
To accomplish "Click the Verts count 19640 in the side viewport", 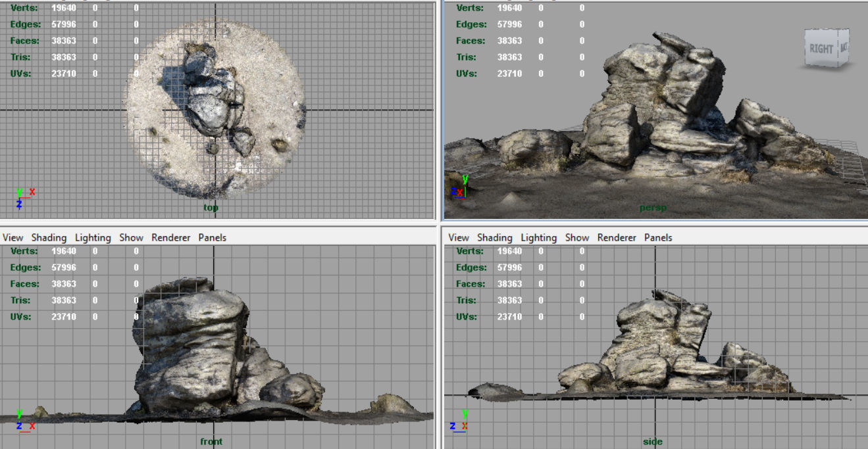I will pos(509,251).
